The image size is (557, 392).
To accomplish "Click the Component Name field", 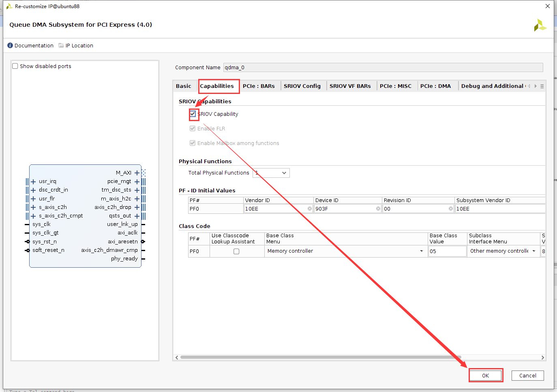I will pos(383,68).
